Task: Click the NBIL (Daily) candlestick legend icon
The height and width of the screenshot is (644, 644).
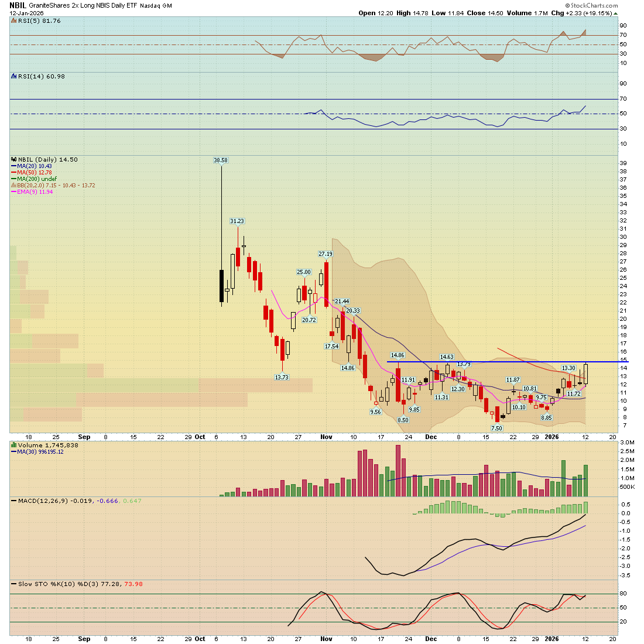Action: pos(13,159)
